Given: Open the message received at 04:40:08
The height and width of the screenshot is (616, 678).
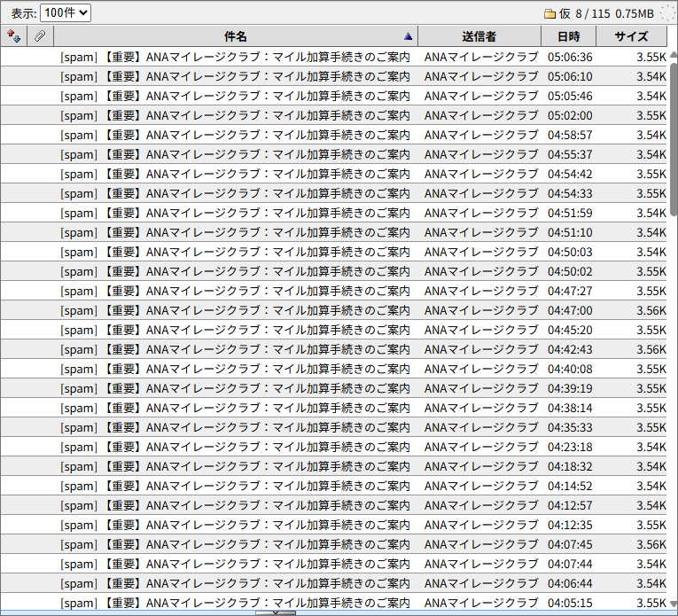Looking at the screenshot, I should point(333,369).
